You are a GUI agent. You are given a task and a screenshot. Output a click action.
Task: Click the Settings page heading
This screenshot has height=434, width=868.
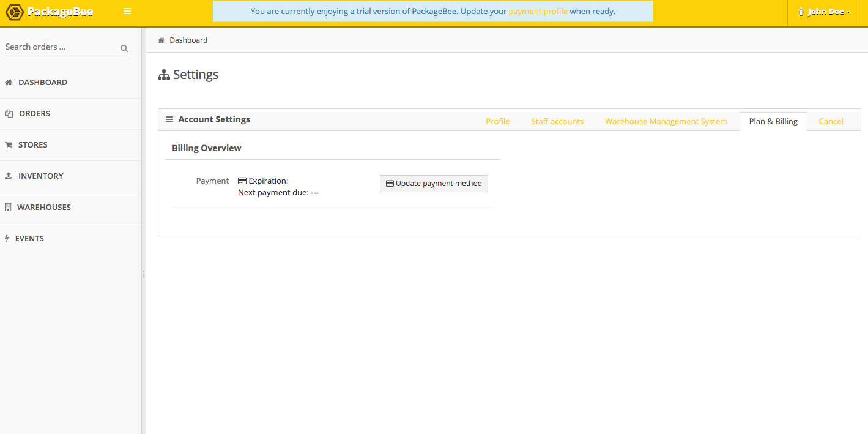[196, 75]
